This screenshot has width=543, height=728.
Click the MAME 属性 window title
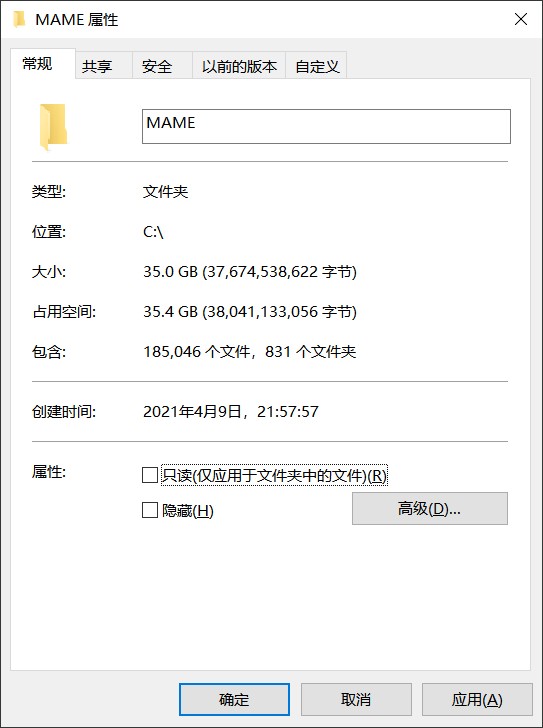(77, 20)
